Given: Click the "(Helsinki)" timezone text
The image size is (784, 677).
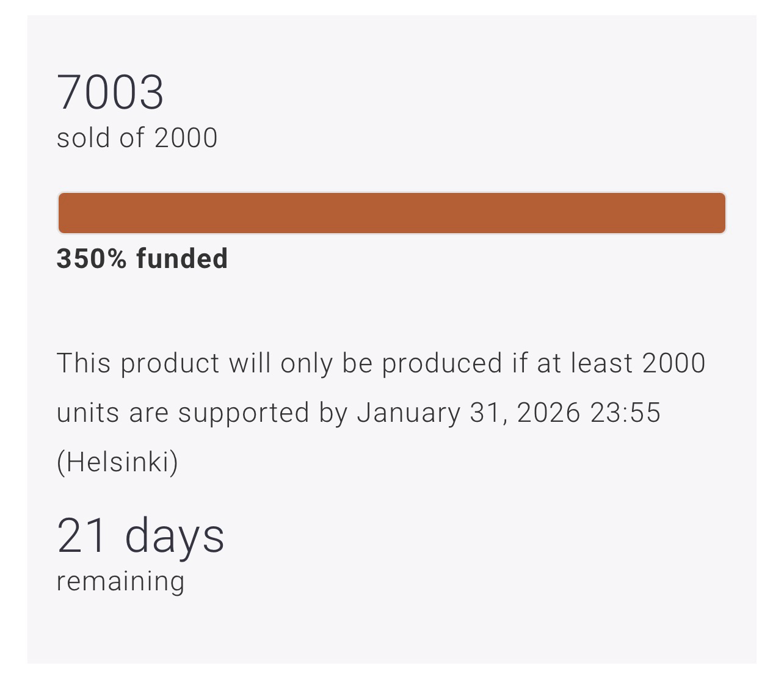Looking at the screenshot, I should (117, 462).
